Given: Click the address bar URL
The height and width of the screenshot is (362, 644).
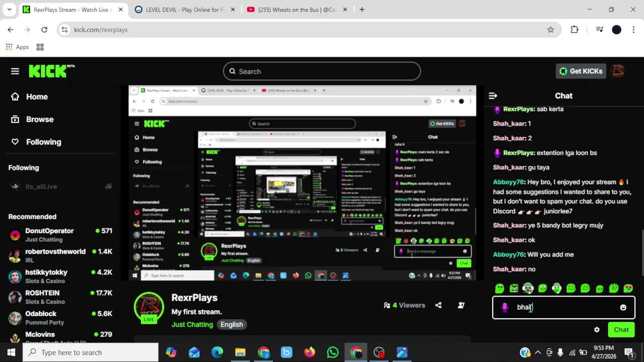Looking at the screenshot, I should [x=101, y=30].
